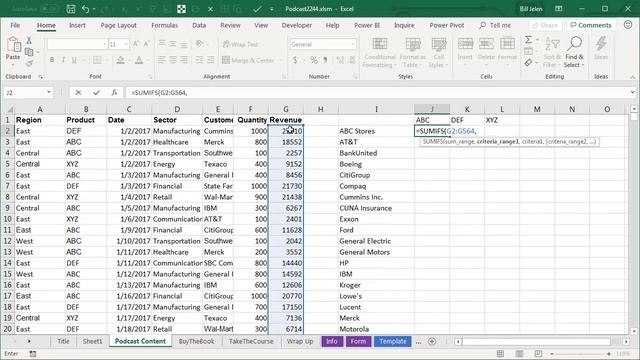Open Conditional Formatting menu
This screenshot has height=360, width=640.
coord(380,52)
